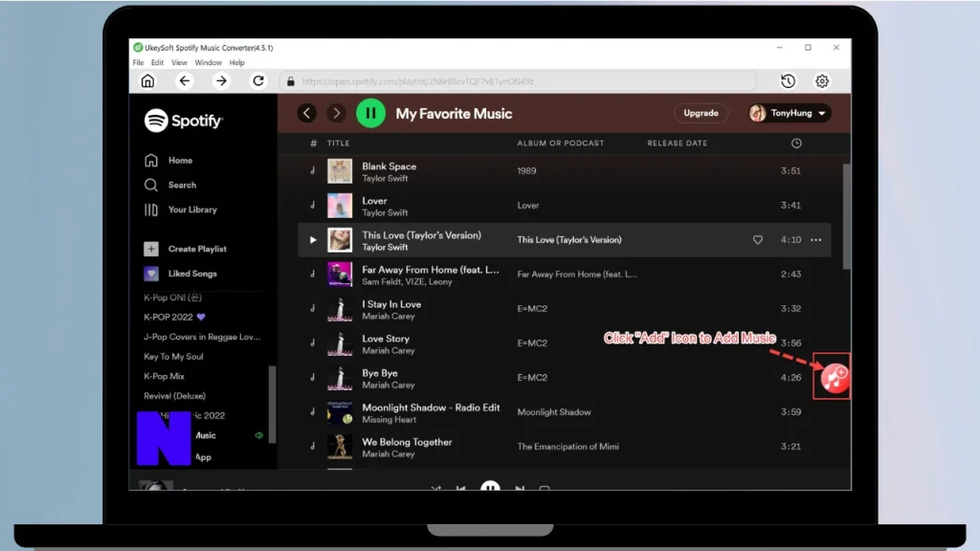Click the bottom player pause button
This screenshot has width=980, height=551.
pyautogui.click(x=490, y=485)
